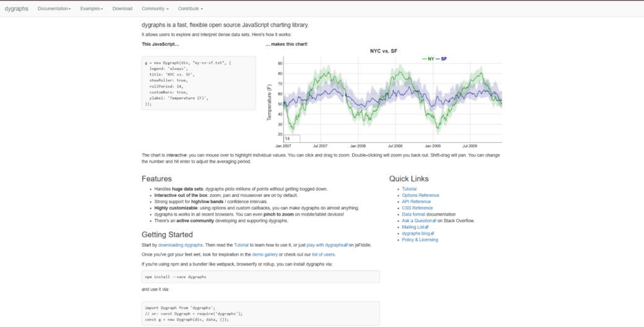Open the Tutorial quick link

(x=409, y=189)
